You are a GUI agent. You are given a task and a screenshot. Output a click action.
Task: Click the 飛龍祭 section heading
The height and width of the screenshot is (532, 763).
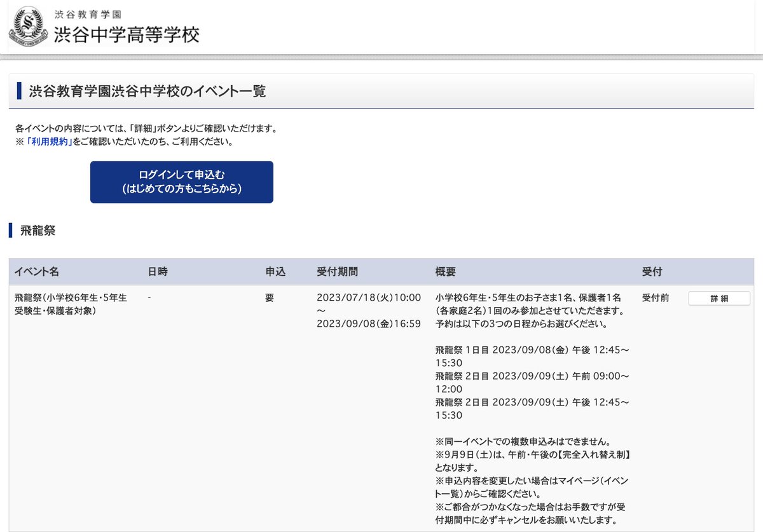click(x=38, y=230)
